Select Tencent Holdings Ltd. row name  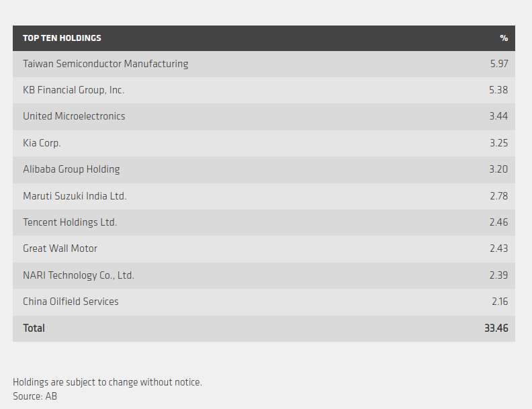tap(70, 222)
